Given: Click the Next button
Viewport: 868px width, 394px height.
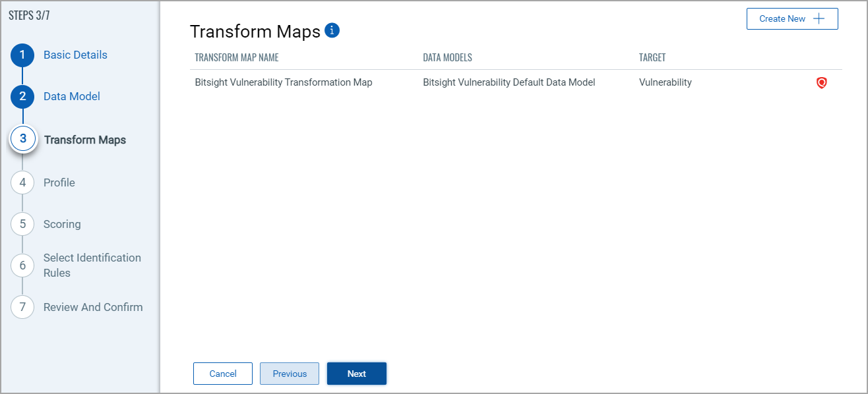Looking at the screenshot, I should pos(357,374).
